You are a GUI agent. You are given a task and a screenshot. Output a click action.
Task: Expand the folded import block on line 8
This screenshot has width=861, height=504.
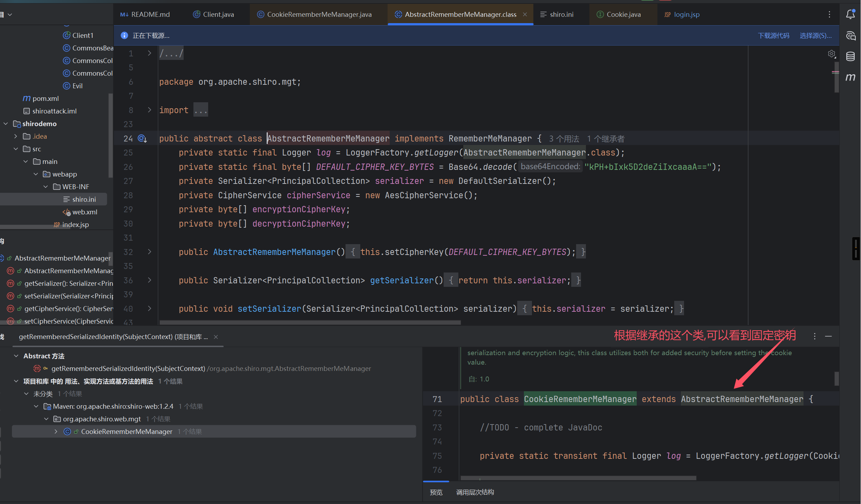[x=150, y=110]
